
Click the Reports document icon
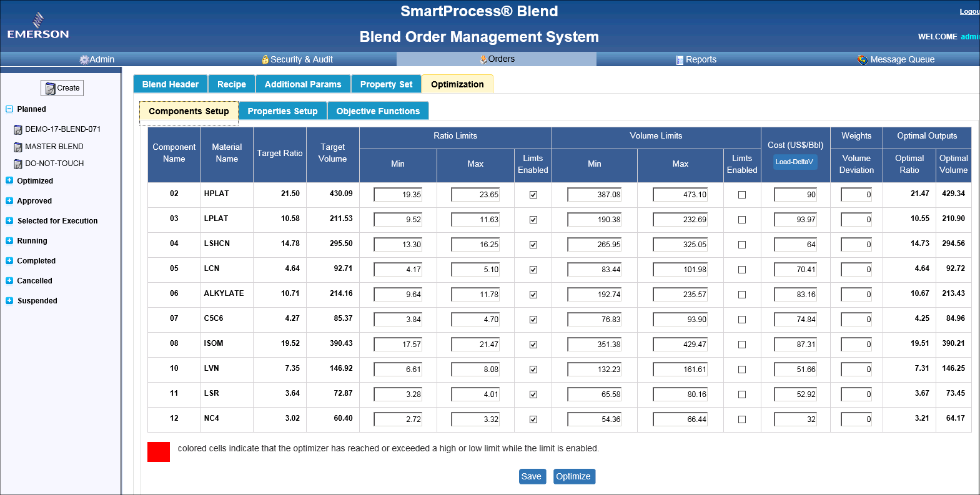coord(680,60)
